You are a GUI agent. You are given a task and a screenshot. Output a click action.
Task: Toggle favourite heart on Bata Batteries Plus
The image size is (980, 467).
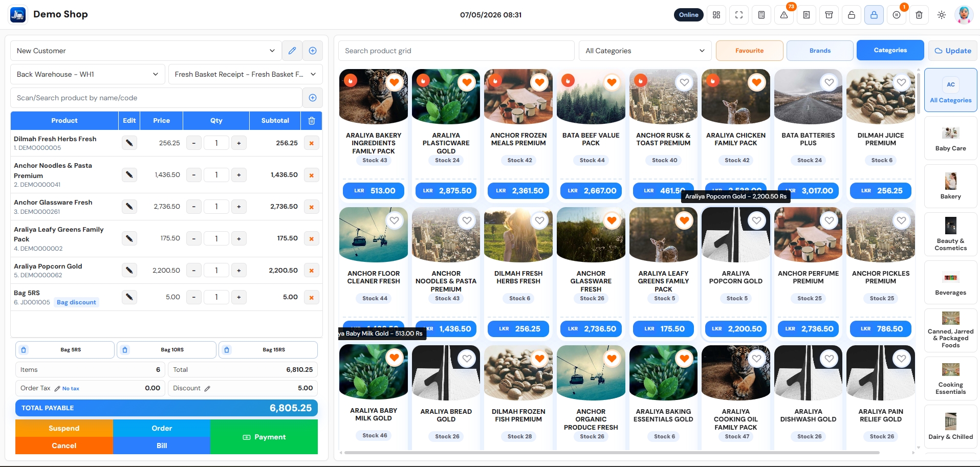point(829,82)
